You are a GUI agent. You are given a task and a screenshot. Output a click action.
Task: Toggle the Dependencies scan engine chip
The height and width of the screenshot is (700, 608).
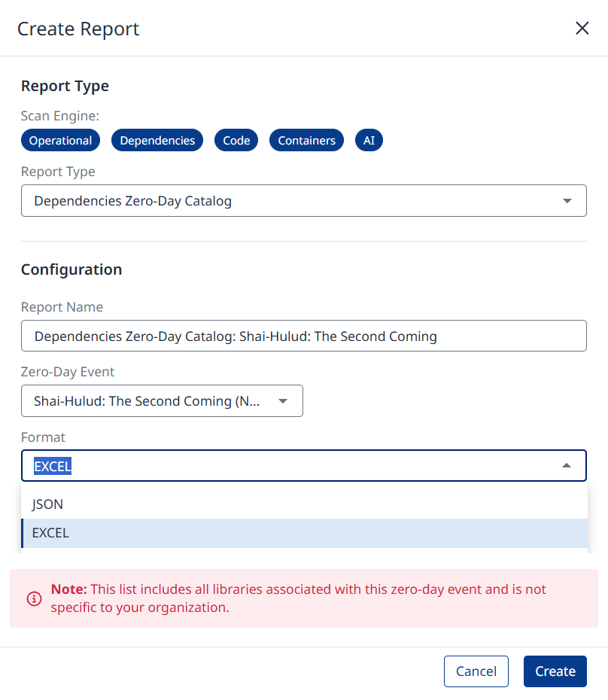coord(157,141)
